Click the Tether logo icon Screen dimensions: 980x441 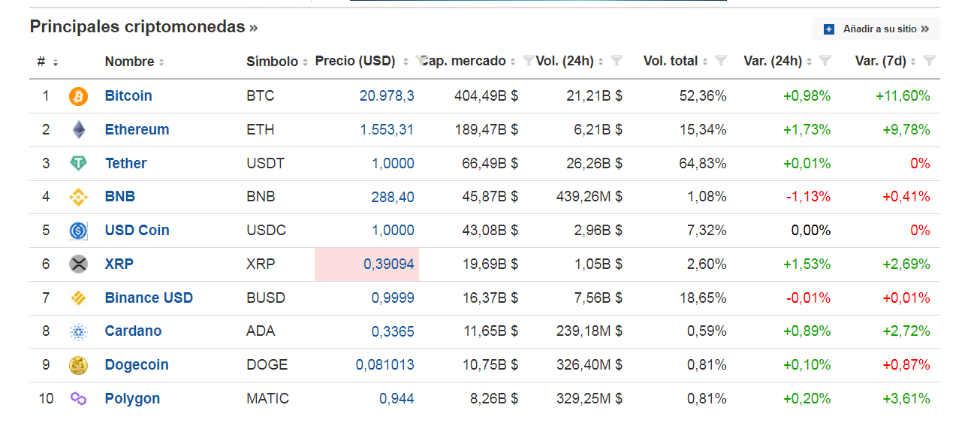point(78,164)
